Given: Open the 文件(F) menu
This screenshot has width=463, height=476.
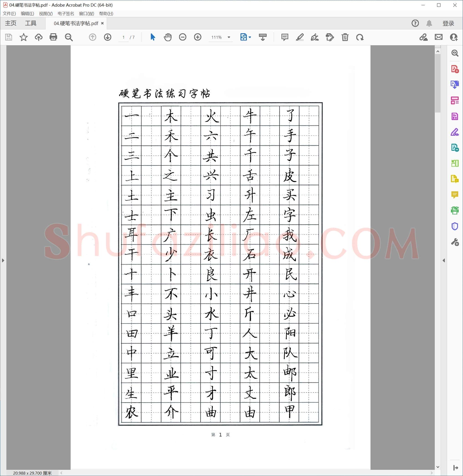Looking at the screenshot, I should tap(9, 14).
